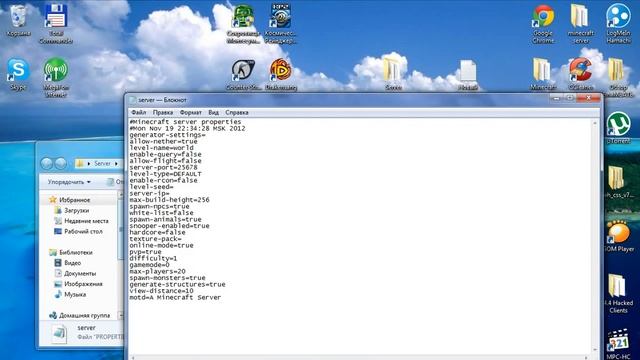This screenshot has height=360, width=640.
Task: Place cursor on line white-list=false
Action: point(162,213)
